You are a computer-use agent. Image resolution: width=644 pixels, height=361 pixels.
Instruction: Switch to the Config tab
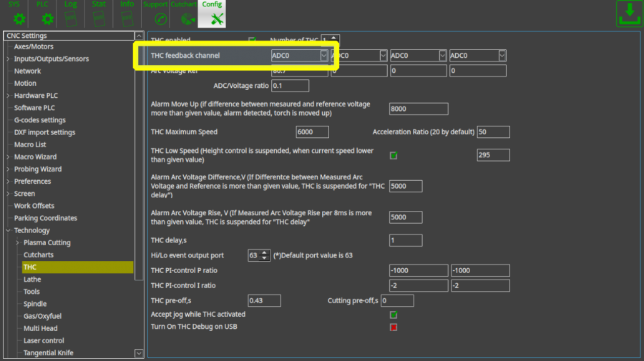click(x=212, y=14)
